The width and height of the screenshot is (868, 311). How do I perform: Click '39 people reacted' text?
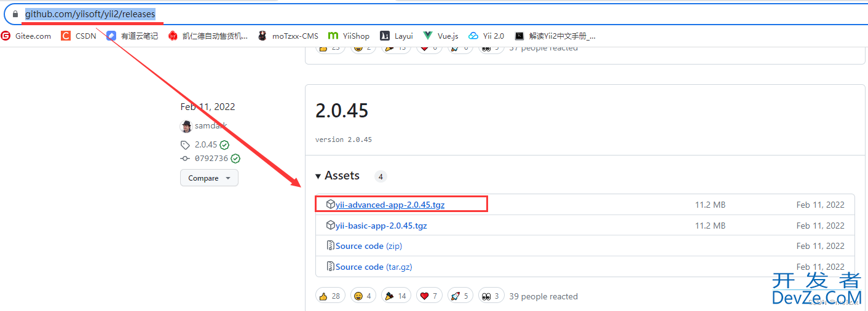pos(543,296)
